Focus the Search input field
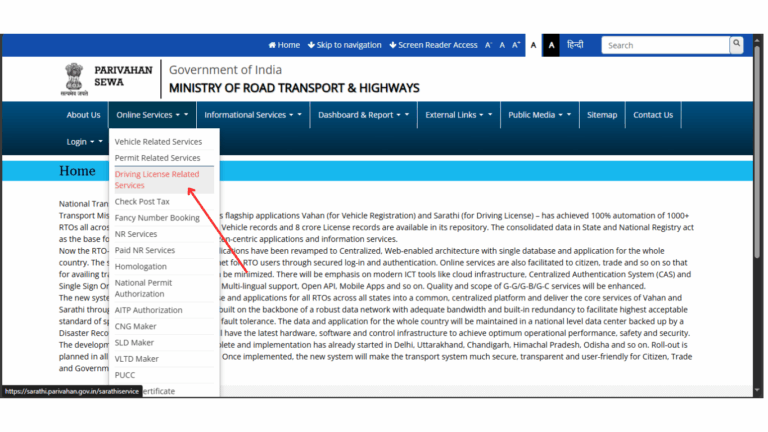This screenshot has width=768, height=432. point(664,45)
